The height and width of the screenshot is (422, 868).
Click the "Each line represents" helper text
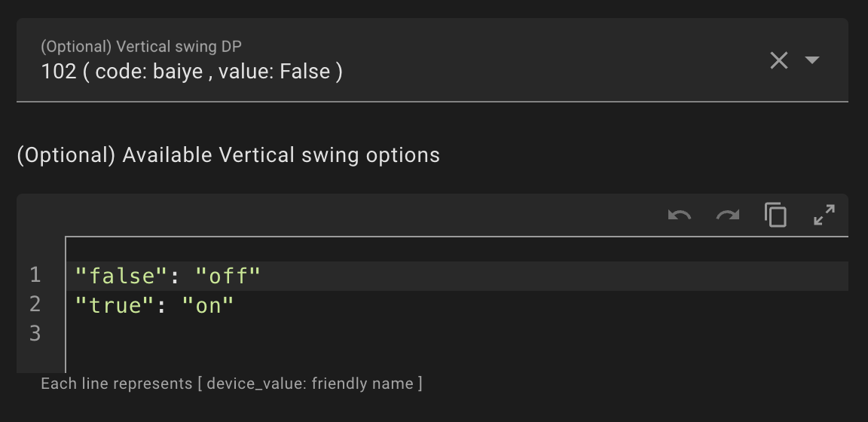coord(231,384)
